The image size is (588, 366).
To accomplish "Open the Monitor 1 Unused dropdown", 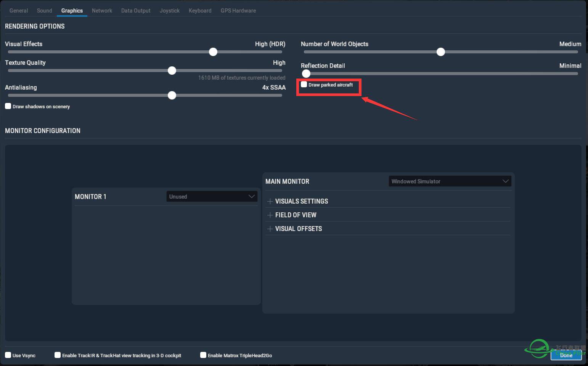I will point(212,196).
